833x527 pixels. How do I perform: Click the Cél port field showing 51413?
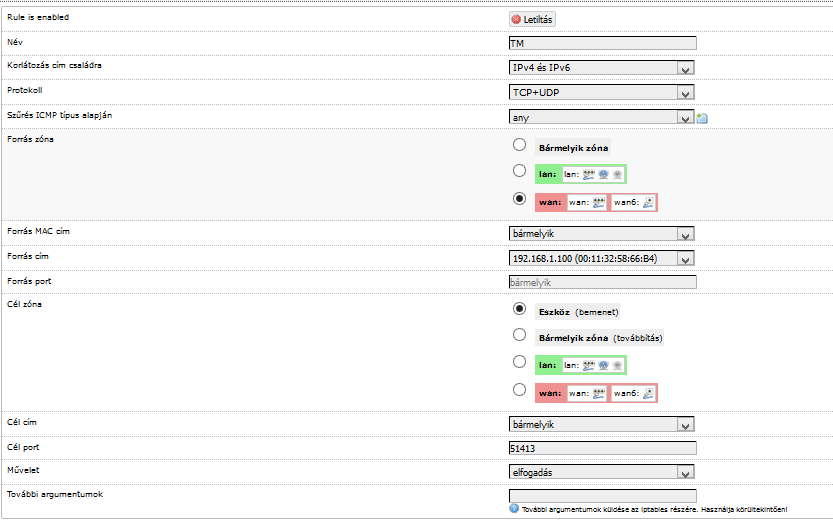coord(602,448)
